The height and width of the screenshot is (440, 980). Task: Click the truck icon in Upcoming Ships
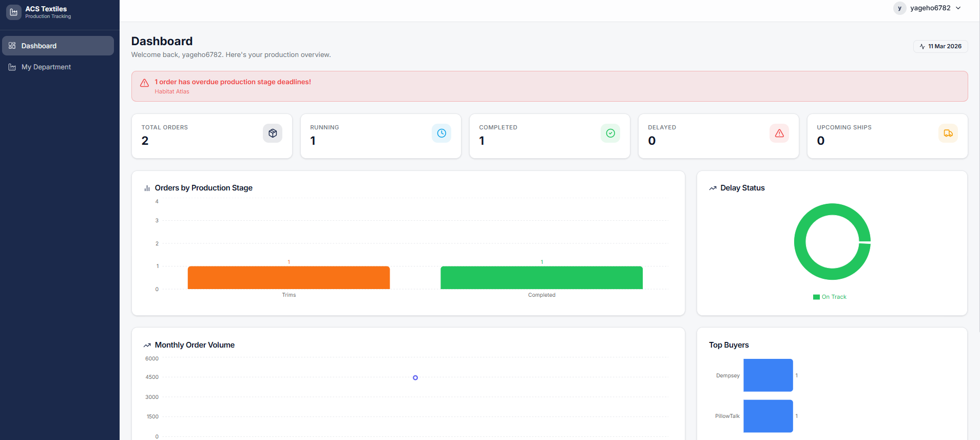coord(948,133)
